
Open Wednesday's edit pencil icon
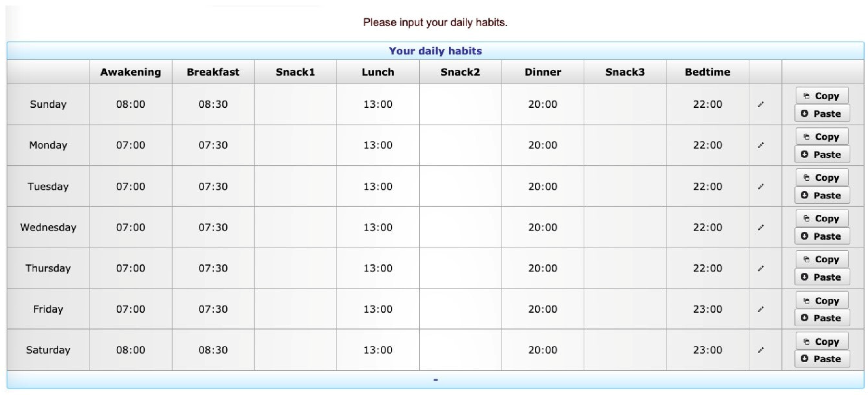760,228
